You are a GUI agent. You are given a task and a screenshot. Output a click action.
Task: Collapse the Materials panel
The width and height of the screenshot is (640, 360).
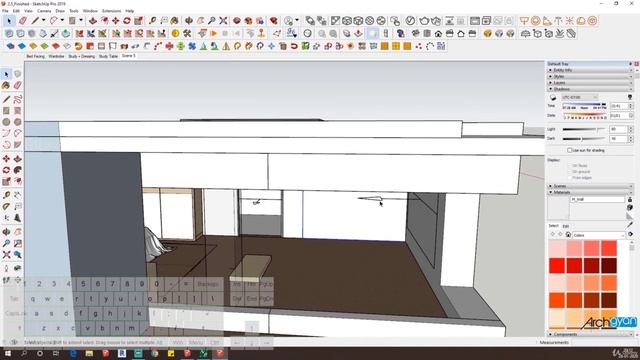coord(590,192)
